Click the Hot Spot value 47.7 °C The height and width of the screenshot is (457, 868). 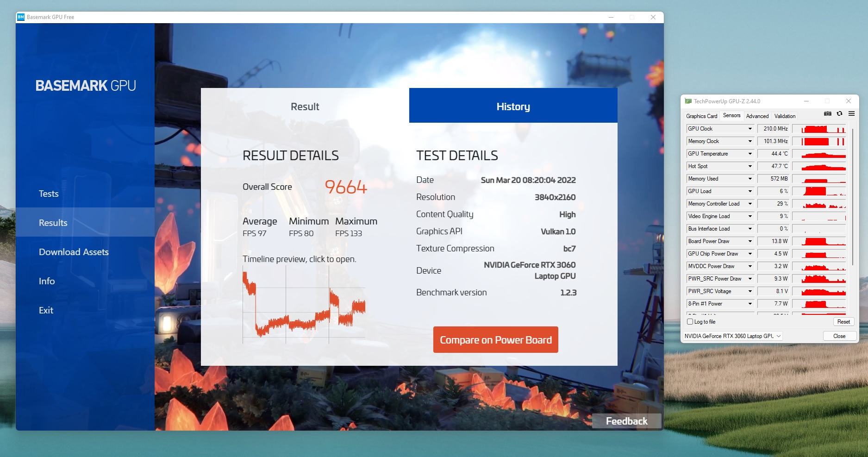(773, 166)
